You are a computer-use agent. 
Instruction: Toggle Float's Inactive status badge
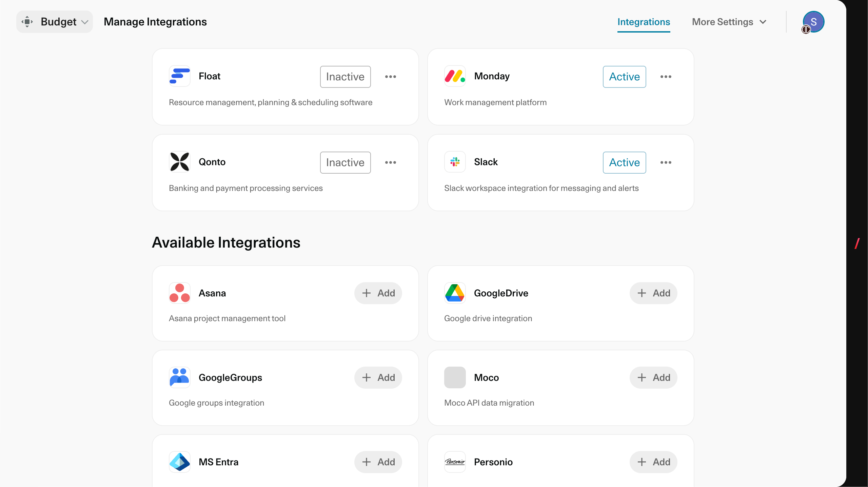pyautogui.click(x=345, y=77)
